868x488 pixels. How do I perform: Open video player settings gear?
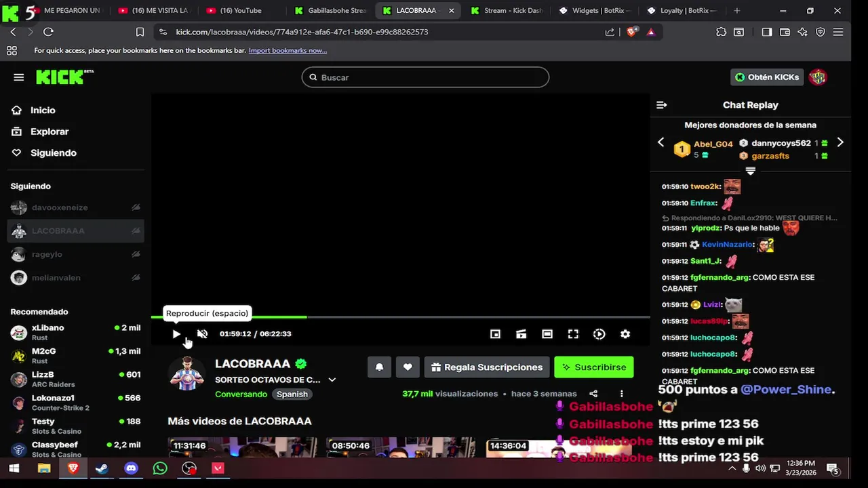pyautogui.click(x=625, y=334)
